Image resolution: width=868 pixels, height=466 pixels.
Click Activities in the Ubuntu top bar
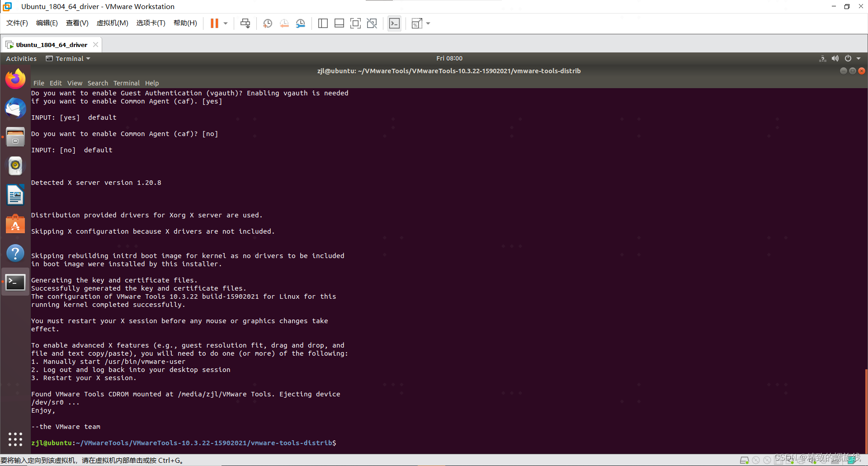21,58
